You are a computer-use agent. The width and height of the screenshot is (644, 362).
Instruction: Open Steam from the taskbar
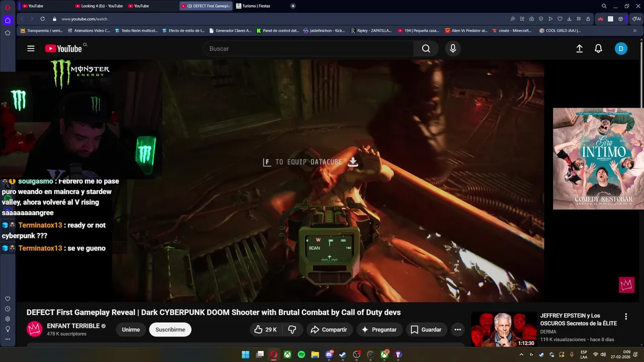click(x=343, y=354)
